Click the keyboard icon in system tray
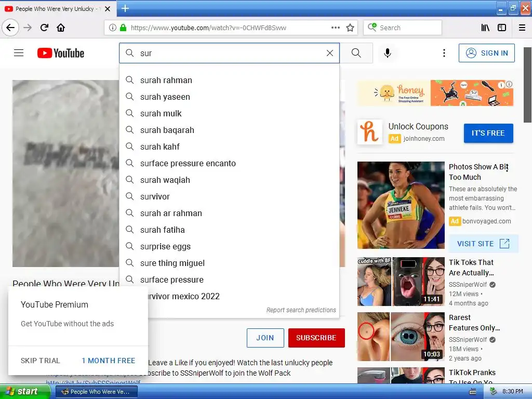 coord(472,392)
